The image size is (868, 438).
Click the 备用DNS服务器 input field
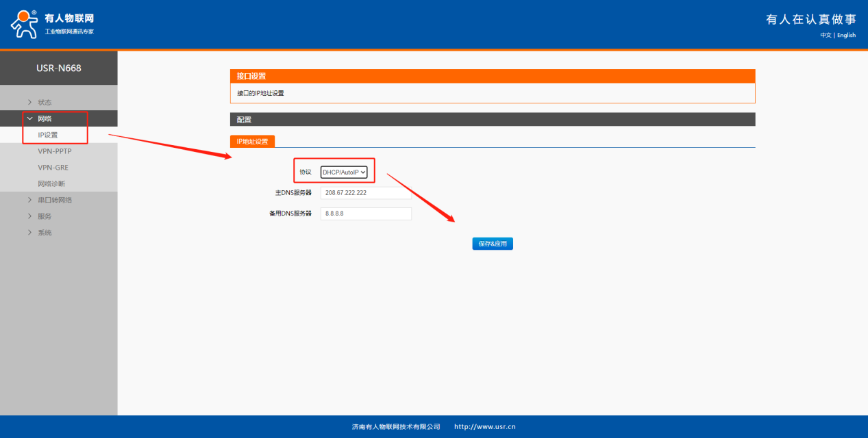pos(366,214)
